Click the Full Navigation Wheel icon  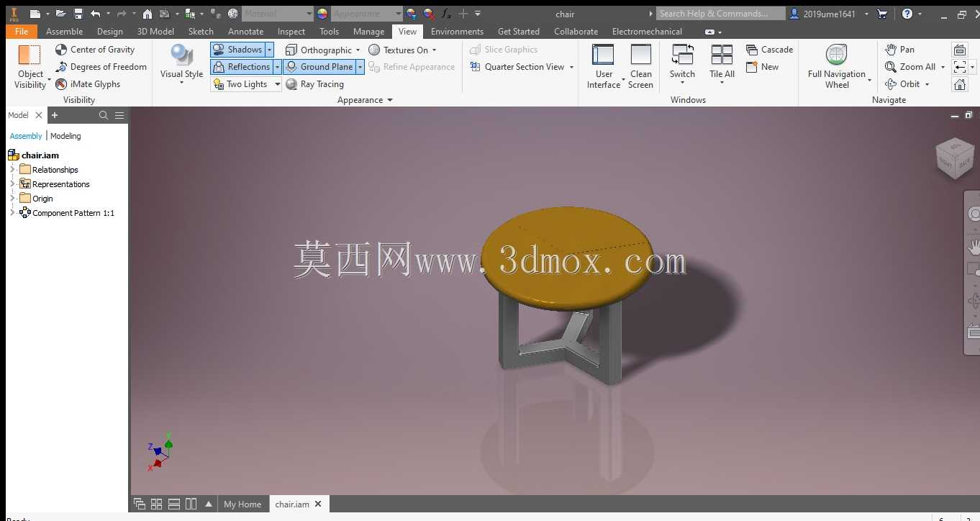click(x=836, y=55)
